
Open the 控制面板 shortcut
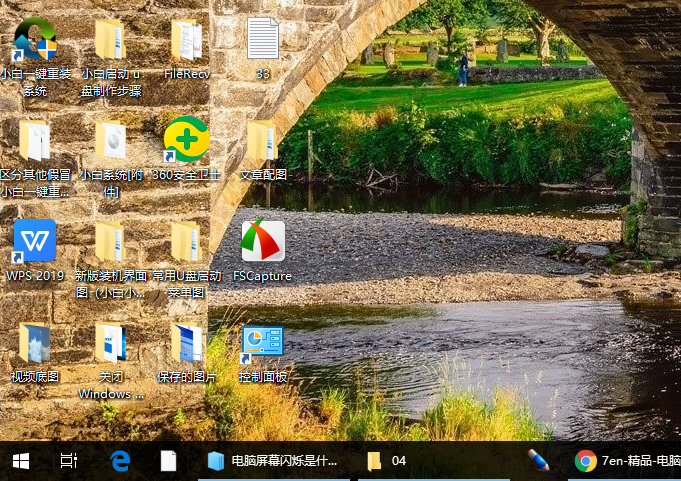[x=262, y=343]
